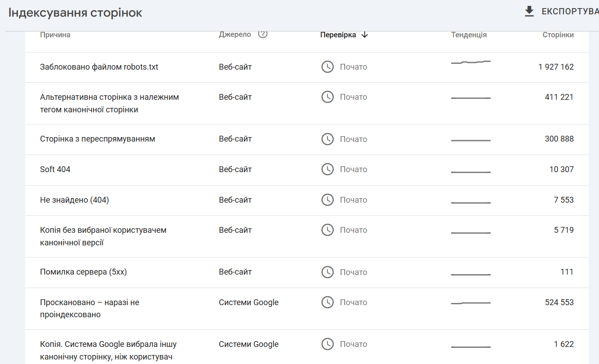Screen dimensions: 599x364
Task: Click the export download icon
Action: (x=529, y=12)
